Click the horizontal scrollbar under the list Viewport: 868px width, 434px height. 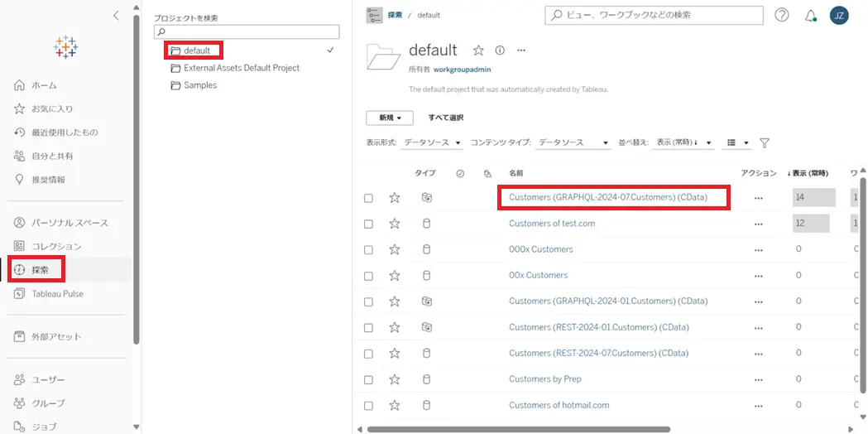[x=519, y=429]
